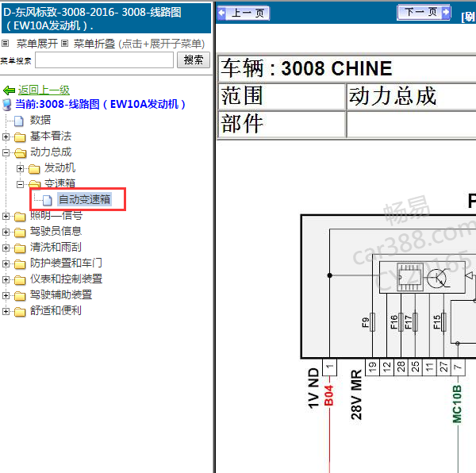The height and width of the screenshot is (473, 476).
Task: Click the green back arrow icon
Action: click(x=9, y=90)
